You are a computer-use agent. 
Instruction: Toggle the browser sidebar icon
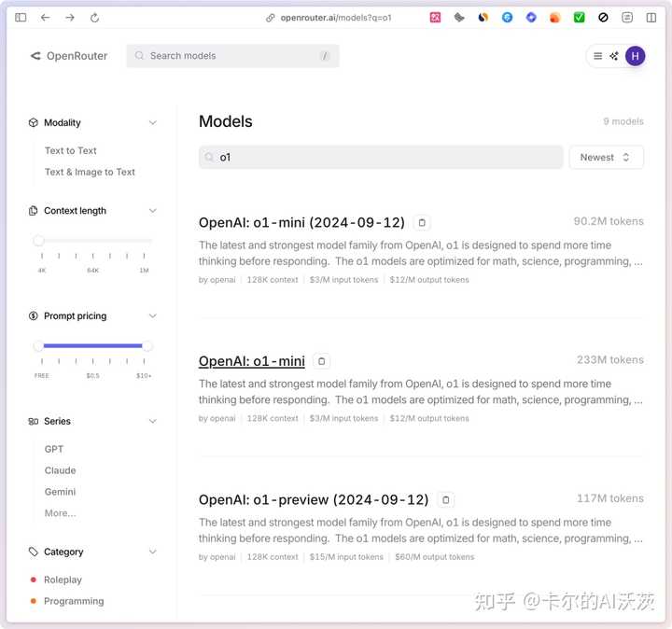click(21, 18)
